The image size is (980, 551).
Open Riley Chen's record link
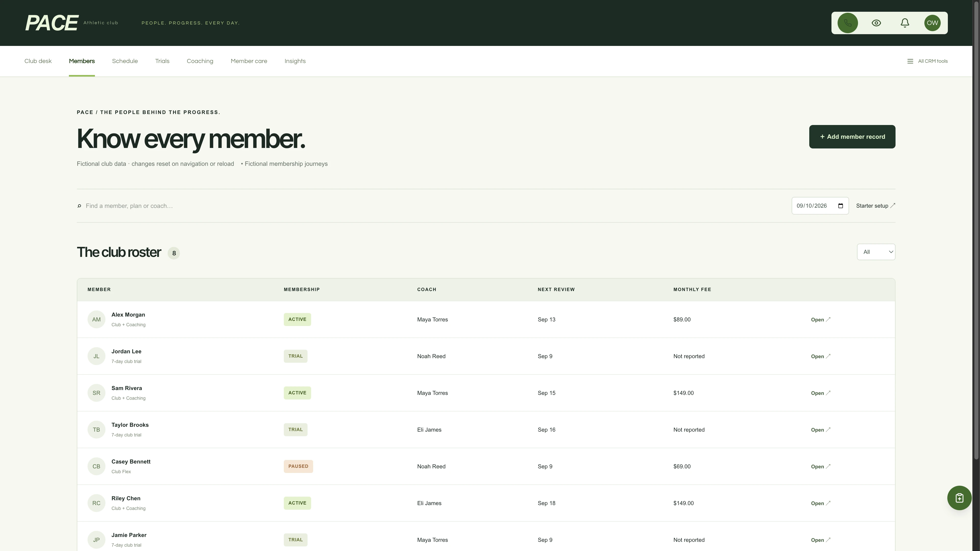(x=820, y=503)
